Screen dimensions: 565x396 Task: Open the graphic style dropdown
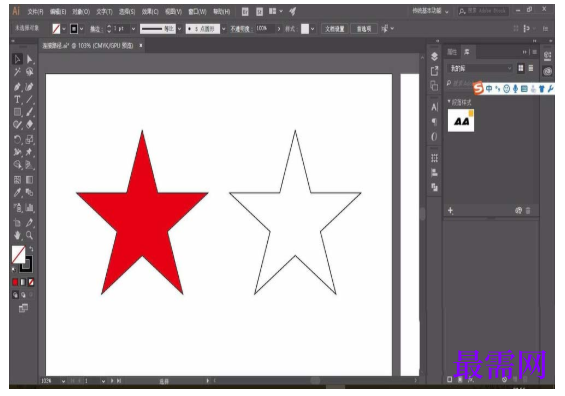312,29
